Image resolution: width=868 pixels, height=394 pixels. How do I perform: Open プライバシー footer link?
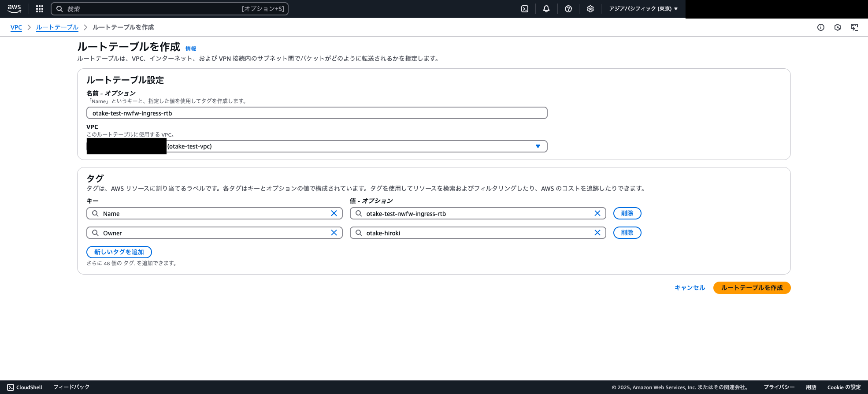(779, 387)
